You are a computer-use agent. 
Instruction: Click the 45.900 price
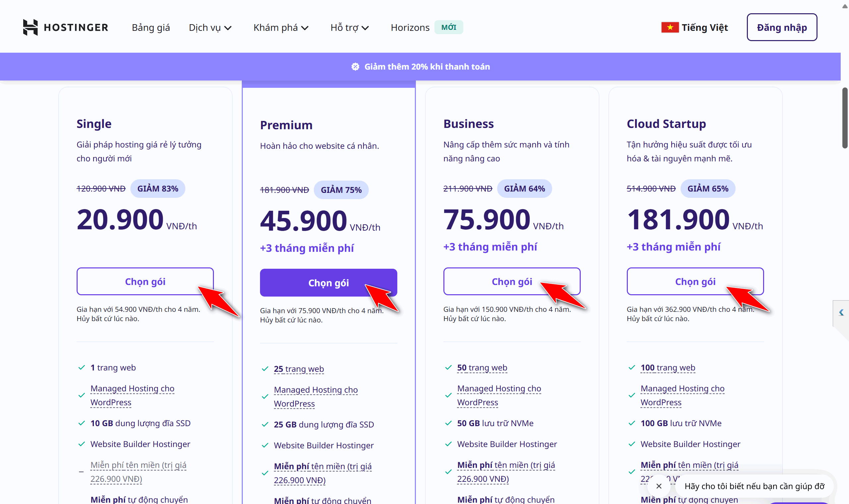click(303, 221)
